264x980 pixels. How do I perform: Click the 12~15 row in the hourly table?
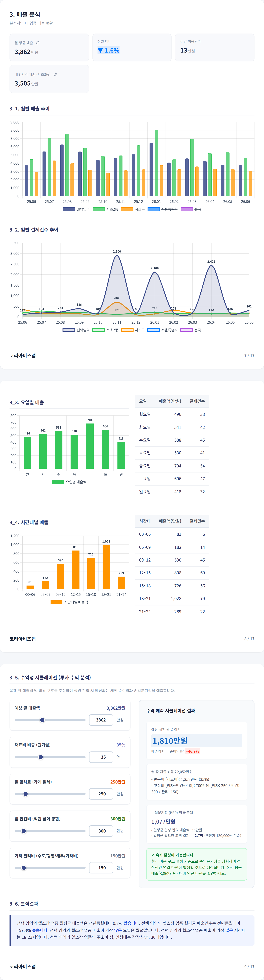172,573
